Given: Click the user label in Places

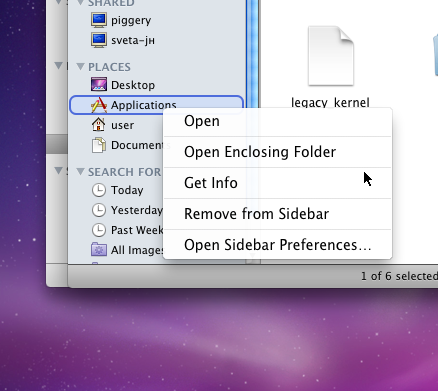Looking at the screenshot, I should [122, 125].
